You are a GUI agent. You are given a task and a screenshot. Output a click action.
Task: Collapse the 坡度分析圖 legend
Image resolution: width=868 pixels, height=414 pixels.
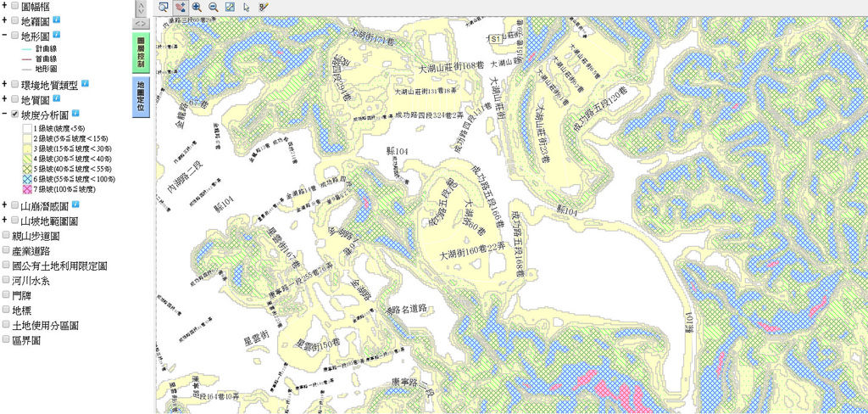[4, 115]
